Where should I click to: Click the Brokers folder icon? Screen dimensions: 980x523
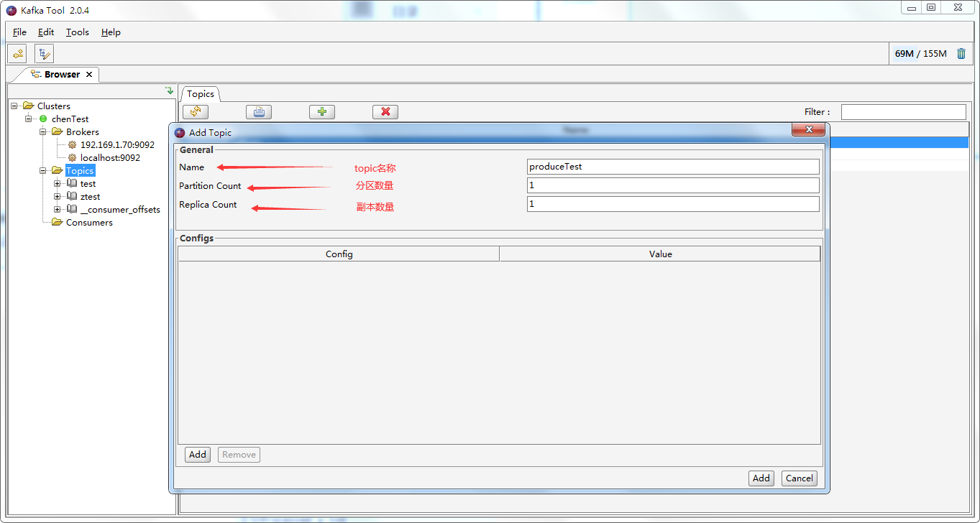pyautogui.click(x=57, y=131)
